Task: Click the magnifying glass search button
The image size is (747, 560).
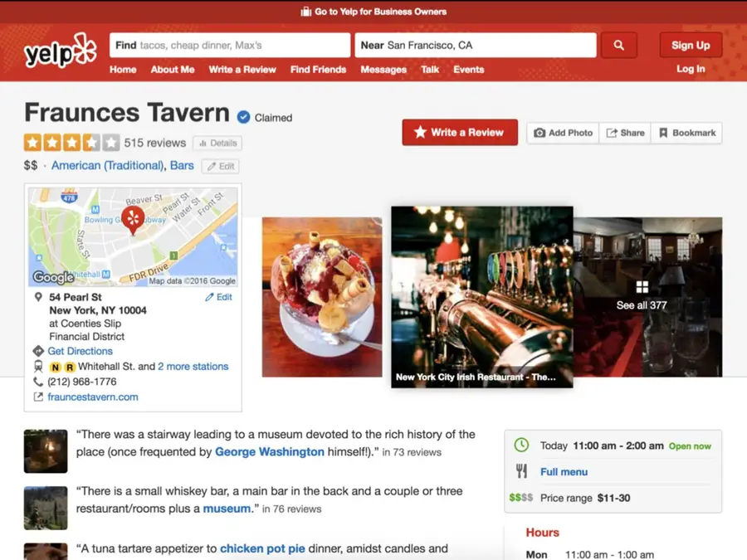Action: pyautogui.click(x=619, y=46)
